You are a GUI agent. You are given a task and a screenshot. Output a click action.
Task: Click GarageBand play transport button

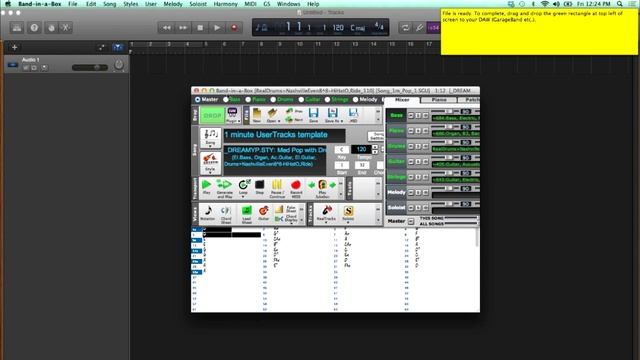pos(217,28)
